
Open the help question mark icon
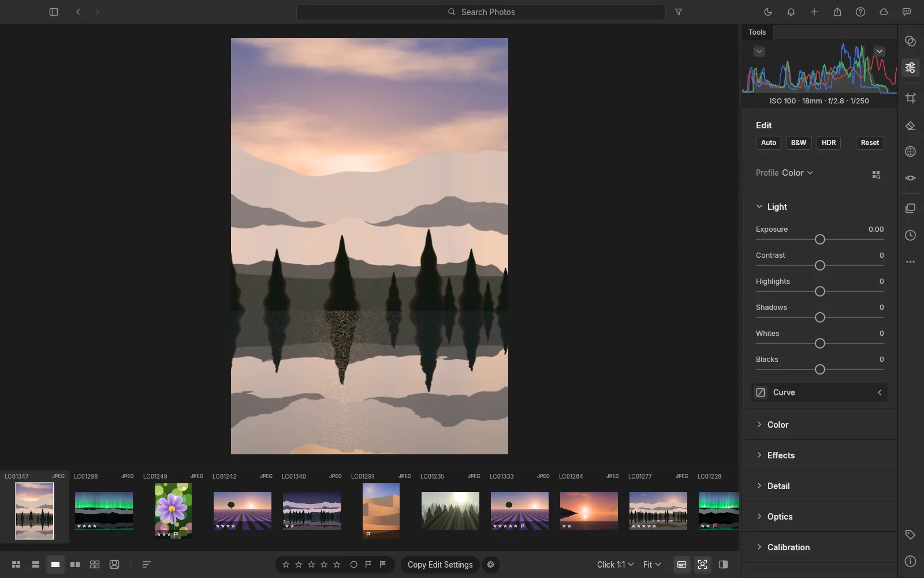(860, 12)
